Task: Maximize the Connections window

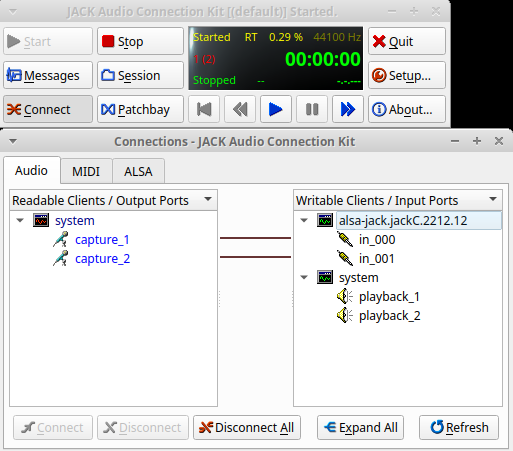Action: click(477, 141)
